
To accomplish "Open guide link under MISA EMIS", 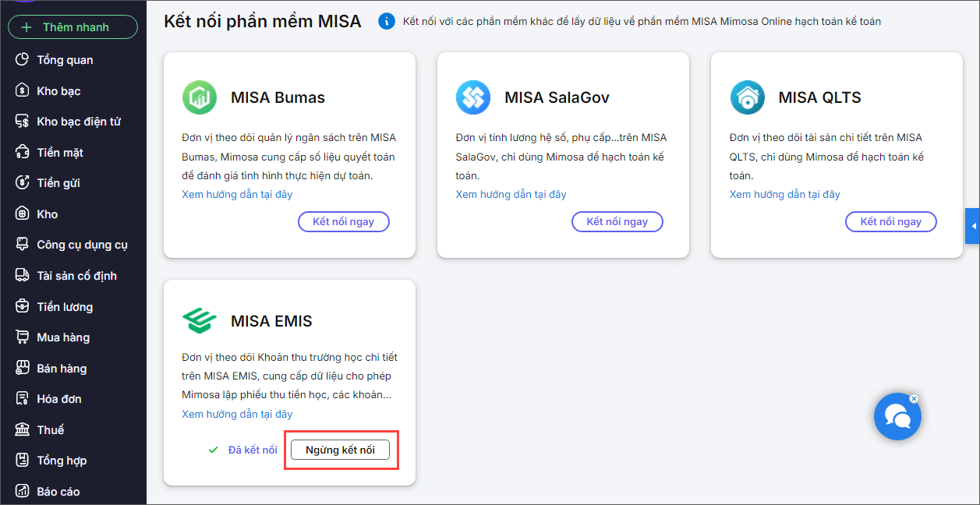I will coord(237,414).
